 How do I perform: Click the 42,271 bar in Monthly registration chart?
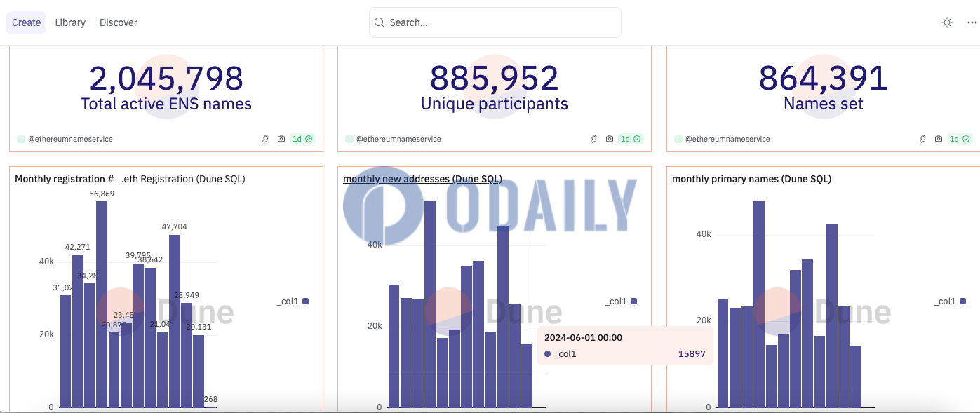tap(78, 331)
